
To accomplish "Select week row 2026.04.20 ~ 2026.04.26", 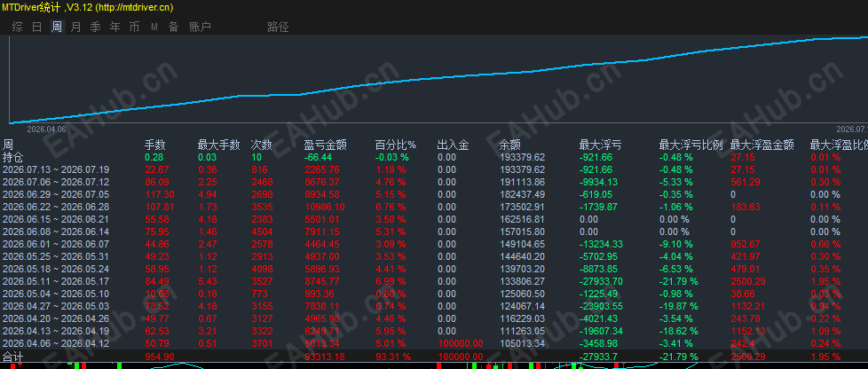I will (x=56, y=318).
